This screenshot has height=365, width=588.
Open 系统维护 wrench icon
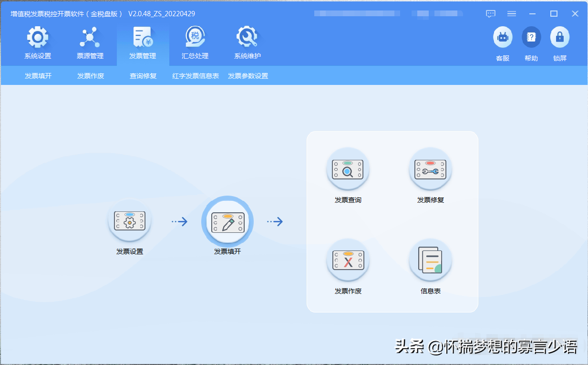coord(247,37)
